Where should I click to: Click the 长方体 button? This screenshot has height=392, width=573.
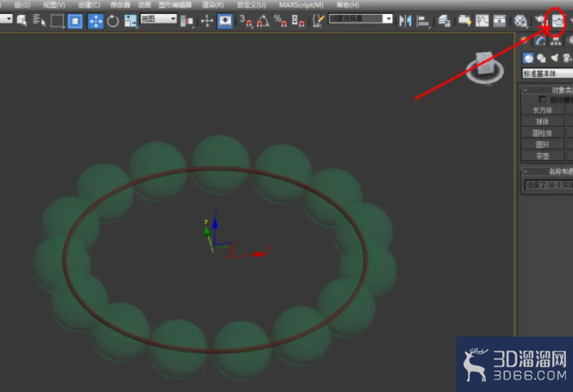pyautogui.click(x=543, y=110)
